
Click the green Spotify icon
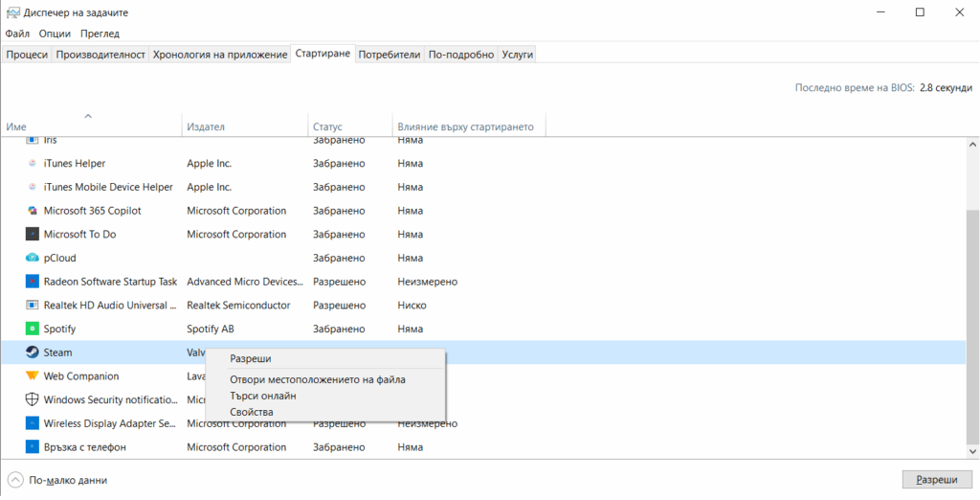point(32,329)
